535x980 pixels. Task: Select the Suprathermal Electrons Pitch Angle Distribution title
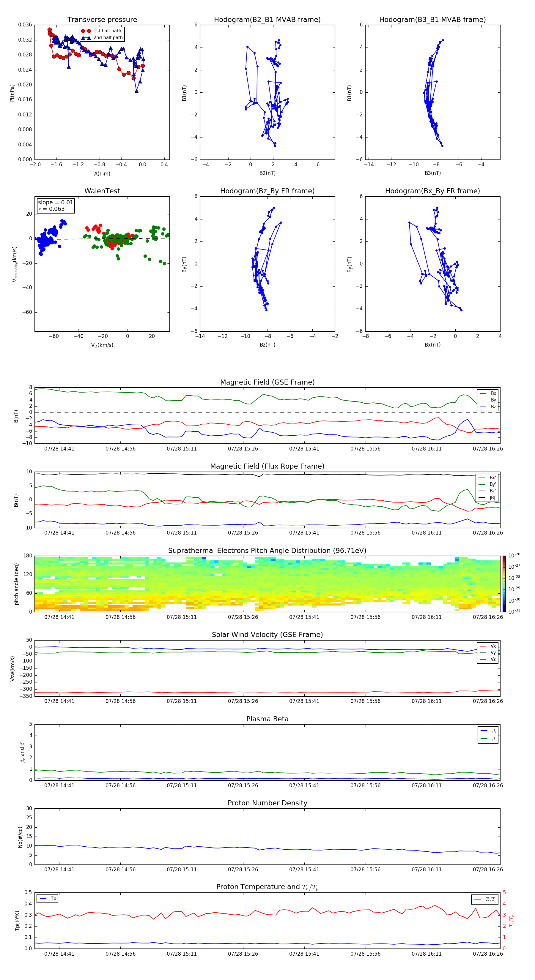click(267, 551)
